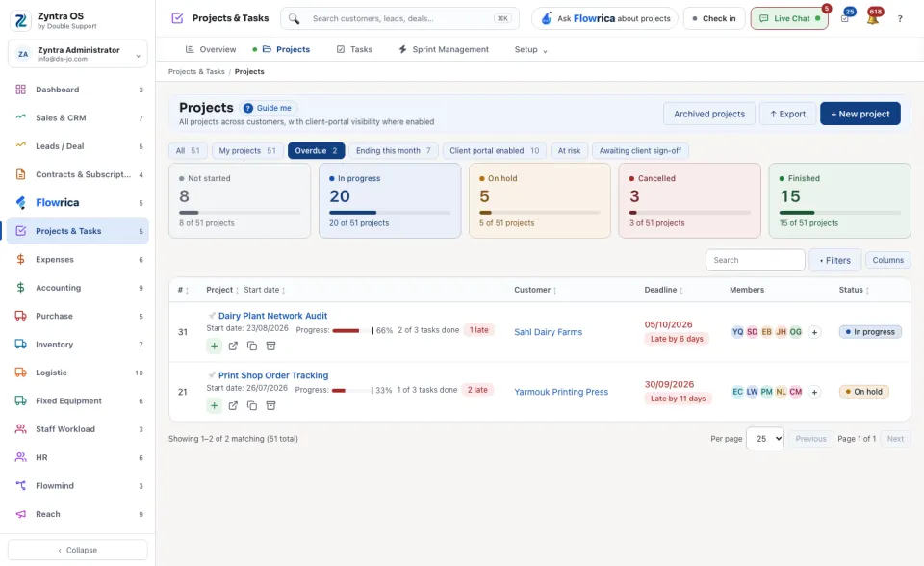924x566 pixels.
Task: Pin the Dairy Plant Network Audit project
Action: [212, 316]
